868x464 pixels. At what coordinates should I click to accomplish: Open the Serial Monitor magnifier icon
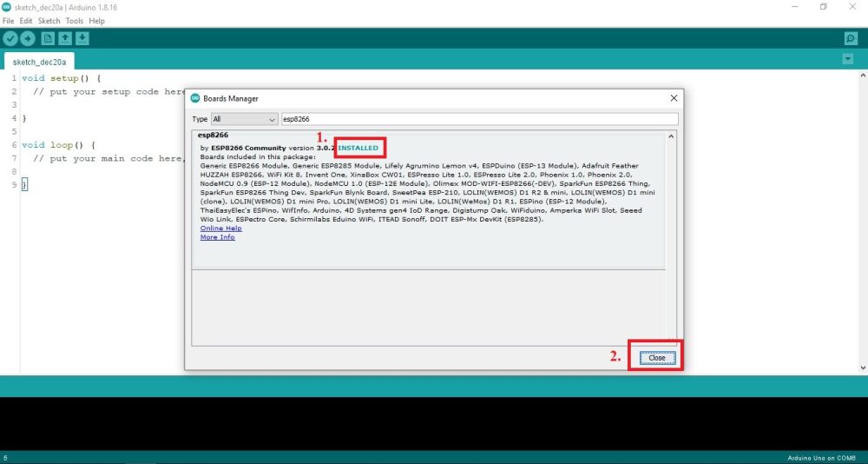click(x=851, y=39)
